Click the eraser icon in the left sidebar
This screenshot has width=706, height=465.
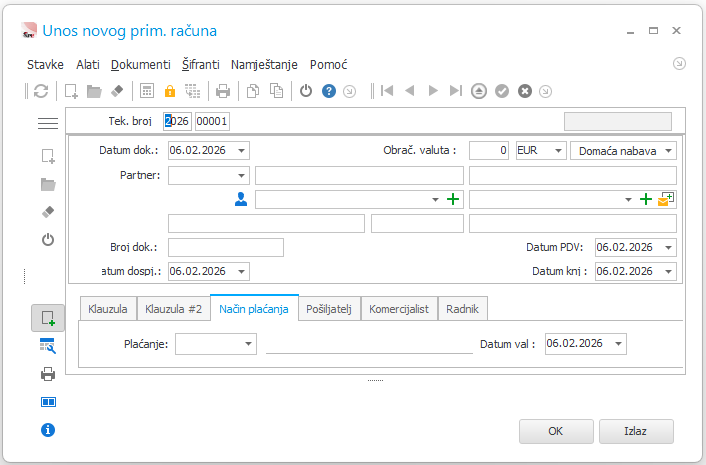pyautogui.click(x=48, y=212)
